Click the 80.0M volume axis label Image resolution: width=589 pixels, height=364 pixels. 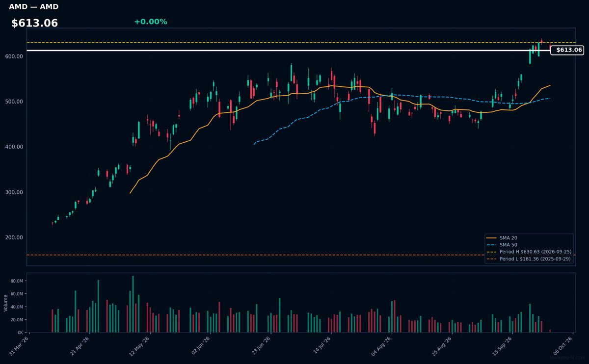tap(17, 281)
